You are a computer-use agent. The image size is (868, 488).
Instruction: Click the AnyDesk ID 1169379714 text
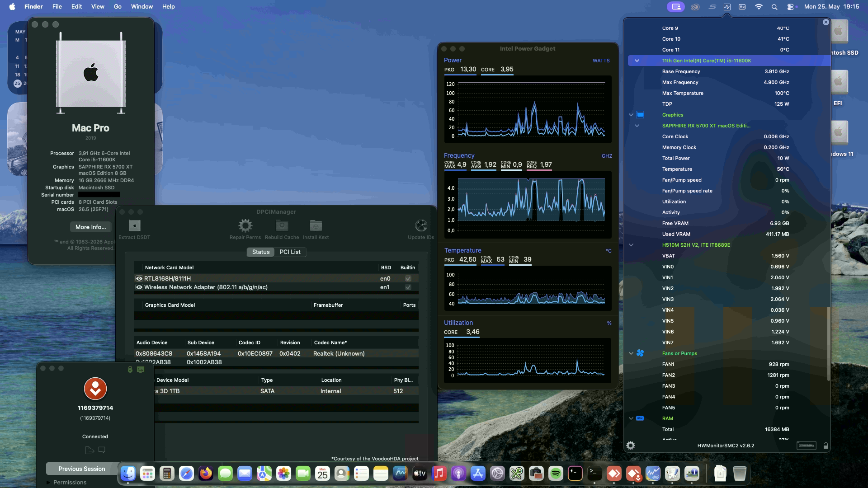click(x=95, y=408)
